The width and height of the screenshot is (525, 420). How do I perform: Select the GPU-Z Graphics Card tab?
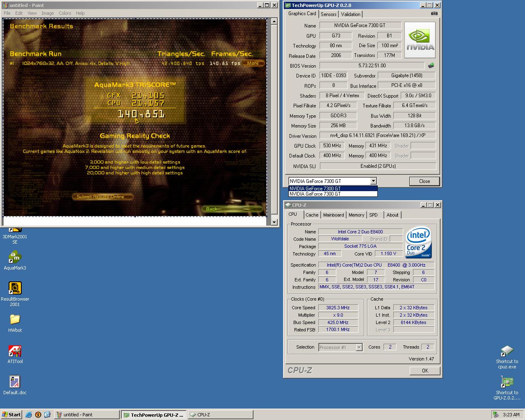(302, 14)
